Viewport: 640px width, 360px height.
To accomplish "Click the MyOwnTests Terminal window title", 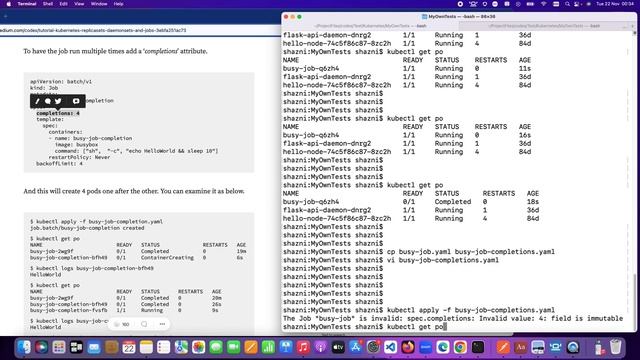I will [x=458, y=17].
